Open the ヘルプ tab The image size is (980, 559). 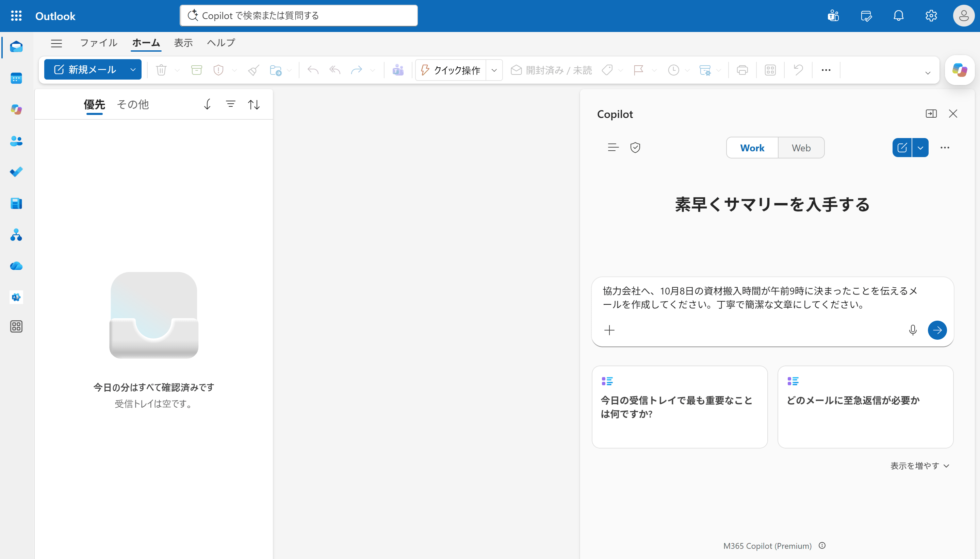(x=221, y=43)
